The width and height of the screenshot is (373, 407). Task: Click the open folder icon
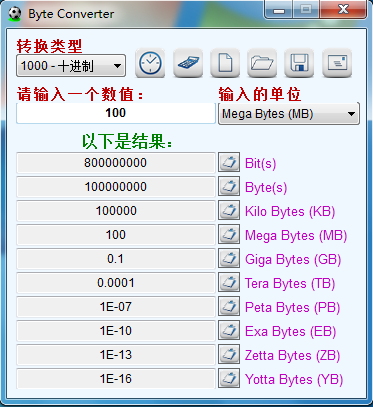(262, 63)
